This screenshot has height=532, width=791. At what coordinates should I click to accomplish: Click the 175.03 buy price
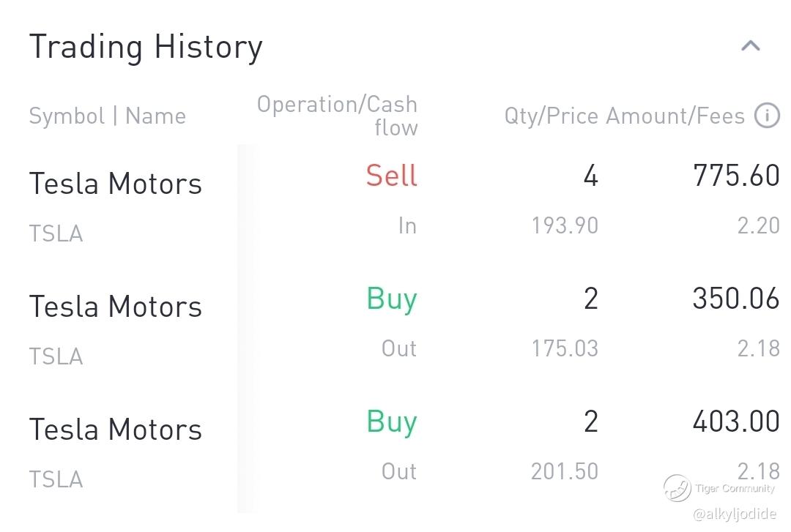(565, 348)
